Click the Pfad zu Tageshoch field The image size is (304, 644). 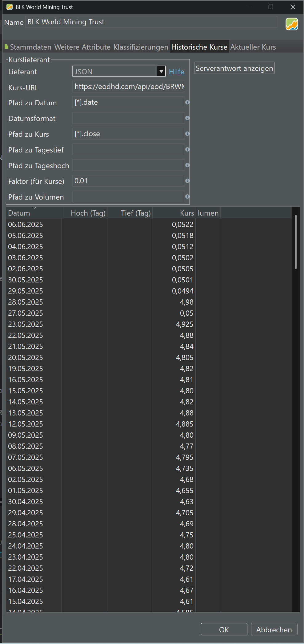tap(128, 165)
